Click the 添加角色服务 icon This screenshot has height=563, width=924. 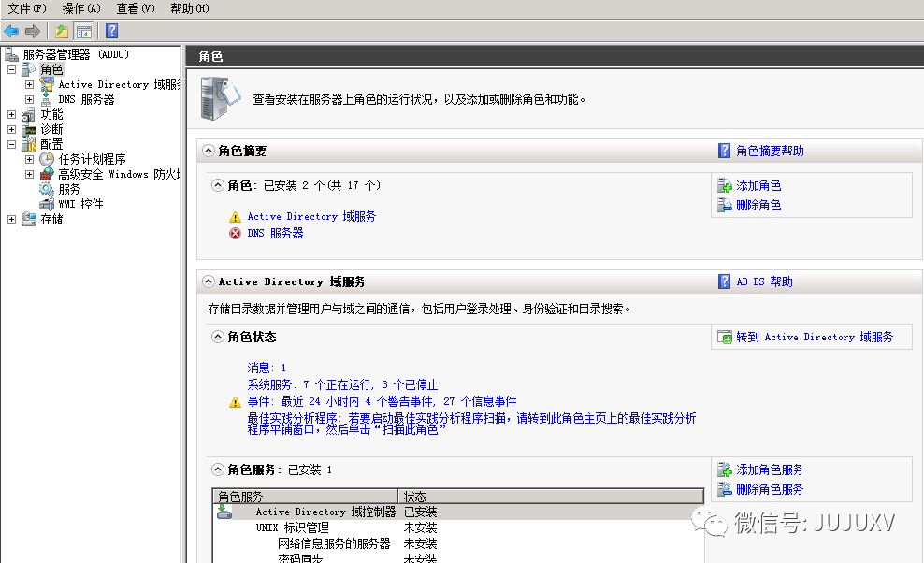coord(724,469)
